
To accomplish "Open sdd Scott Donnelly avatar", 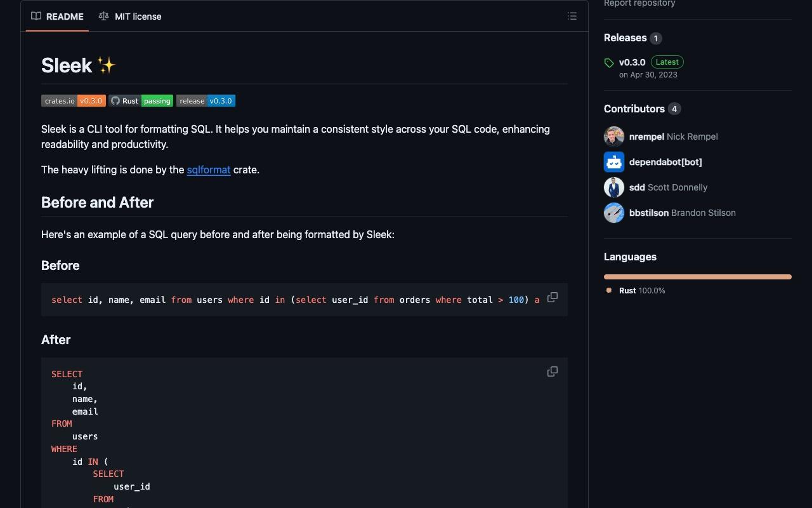I will point(614,187).
